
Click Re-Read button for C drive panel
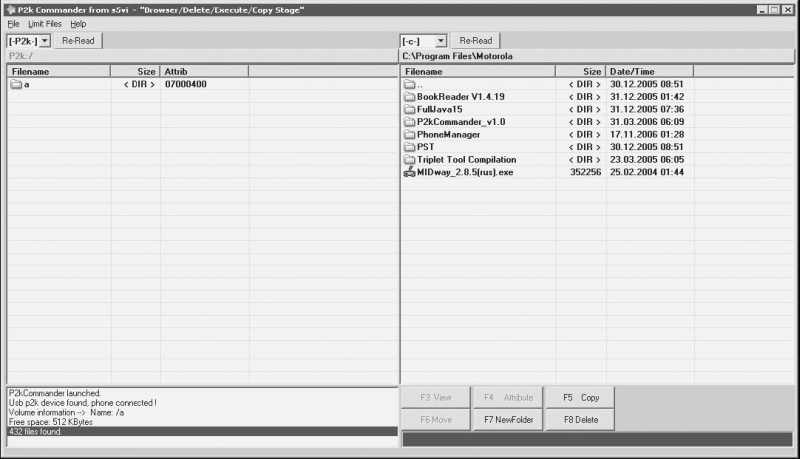[476, 41]
